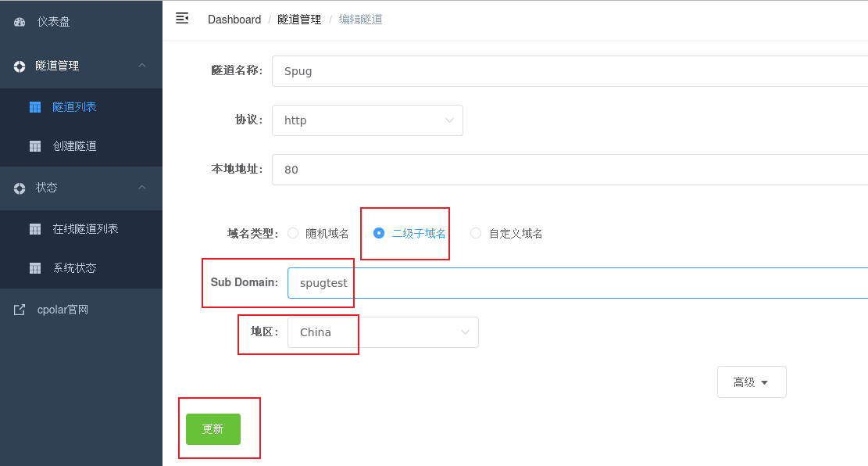Click the table icon next to 系统状态
This screenshot has height=466, width=868.
click(x=35, y=269)
